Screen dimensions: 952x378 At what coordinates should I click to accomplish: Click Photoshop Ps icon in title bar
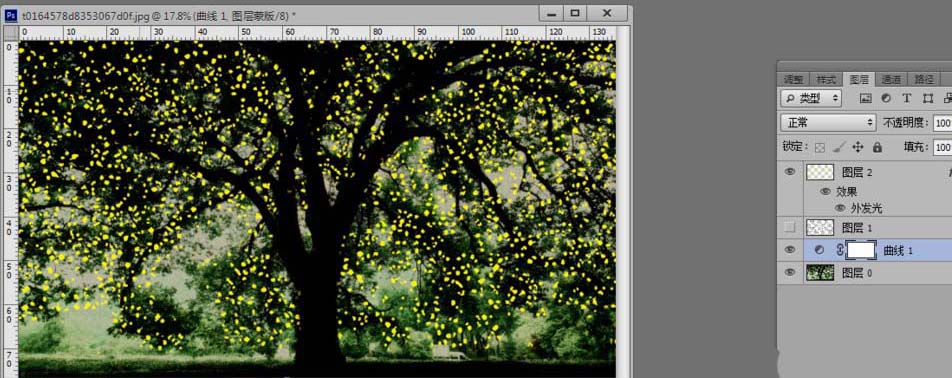[x=11, y=15]
